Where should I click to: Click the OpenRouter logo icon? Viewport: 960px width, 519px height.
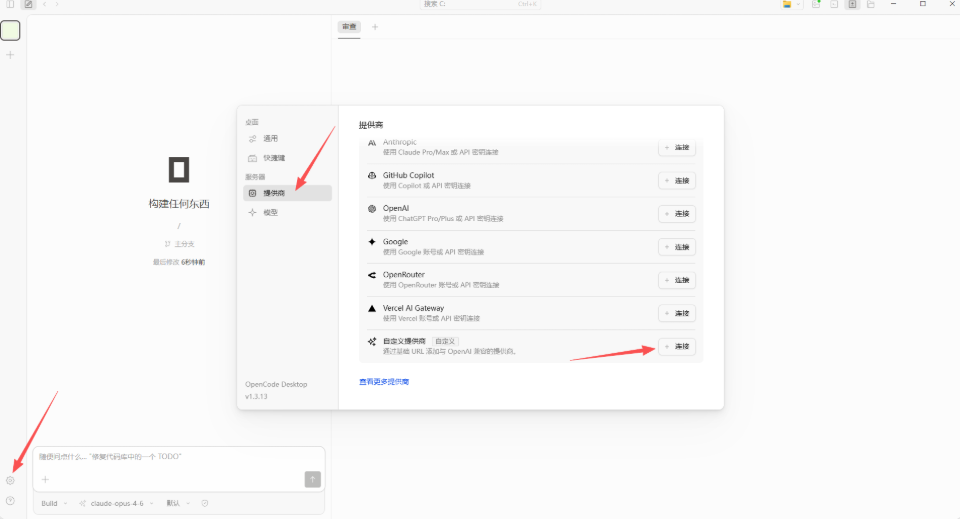click(x=372, y=275)
